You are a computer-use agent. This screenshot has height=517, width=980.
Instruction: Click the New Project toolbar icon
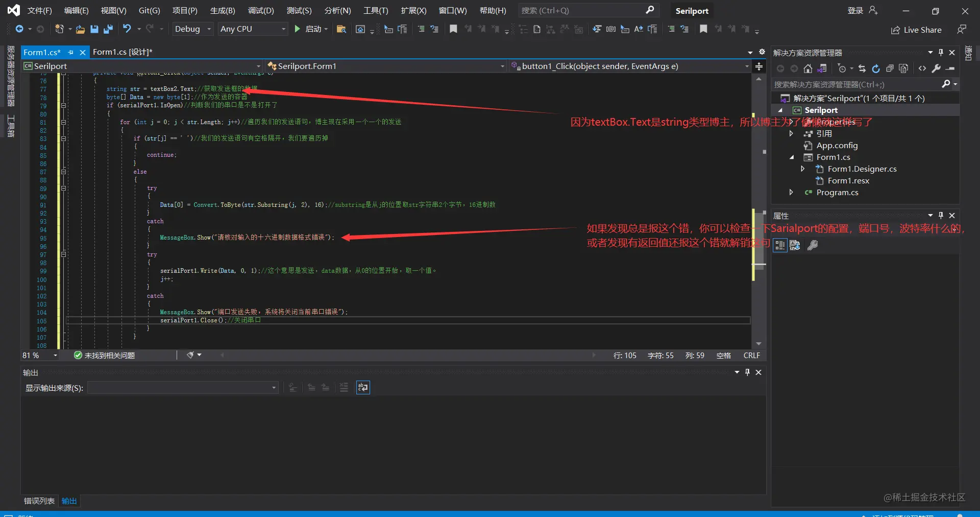(x=59, y=29)
